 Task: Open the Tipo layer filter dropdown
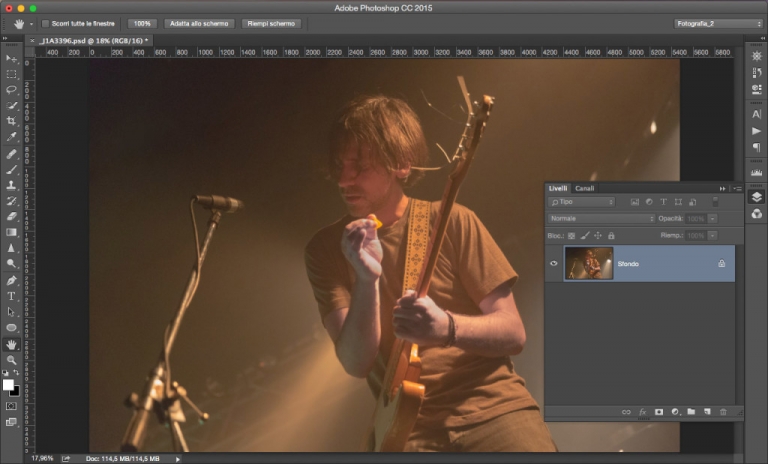581,202
